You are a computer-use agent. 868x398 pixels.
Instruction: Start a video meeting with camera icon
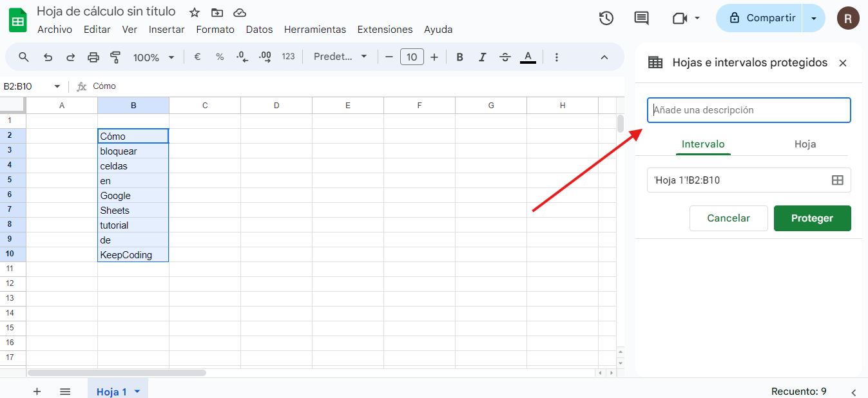click(680, 18)
